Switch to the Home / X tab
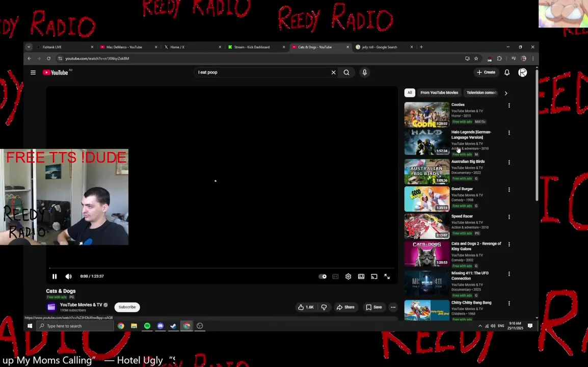This screenshot has width=588, height=367. (193, 47)
